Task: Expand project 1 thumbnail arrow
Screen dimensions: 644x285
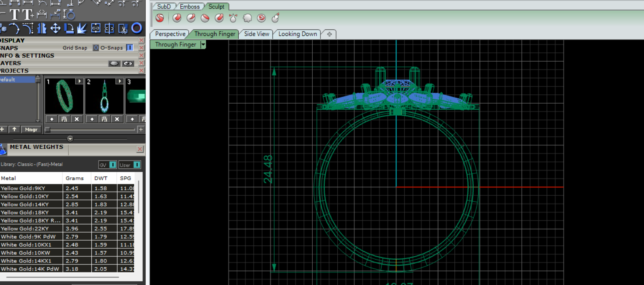Action: tap(79, 81)
